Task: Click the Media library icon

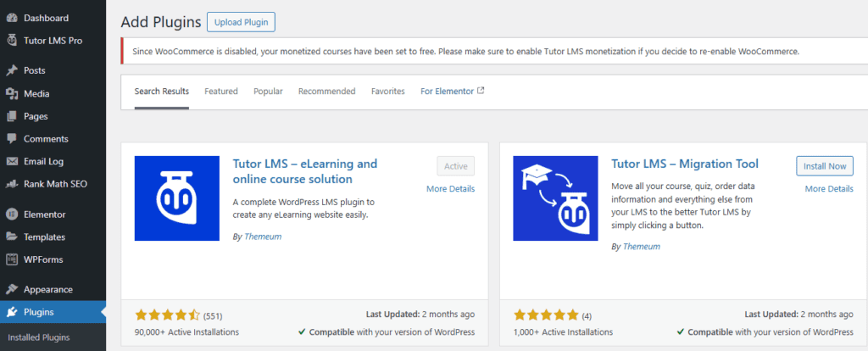Action: [x=12, y=93]
